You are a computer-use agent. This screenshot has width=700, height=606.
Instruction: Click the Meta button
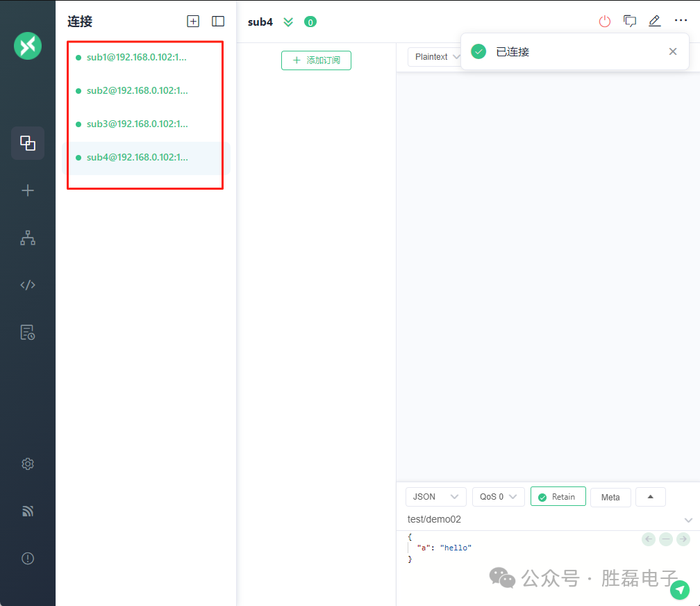610,498
